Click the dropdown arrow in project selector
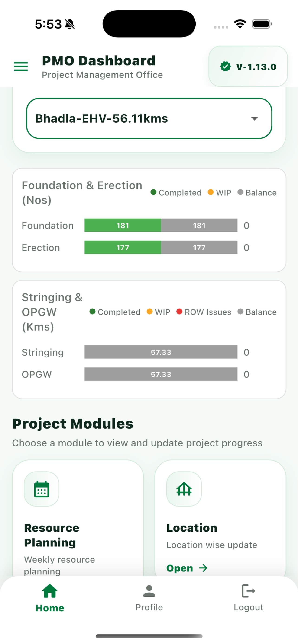The width and height of the screenshot is (298, 644). (x=254, y=118)
